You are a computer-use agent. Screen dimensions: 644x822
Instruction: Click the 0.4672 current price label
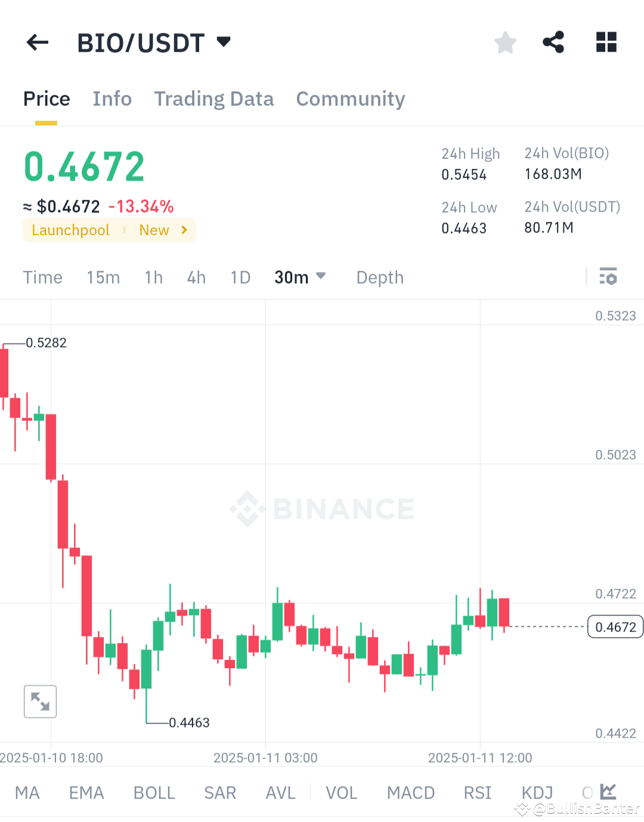pos(615,627)
